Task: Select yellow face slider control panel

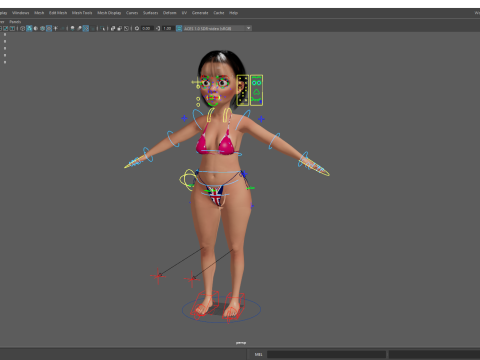Action: pyautogui.click(x=243, y=90)
